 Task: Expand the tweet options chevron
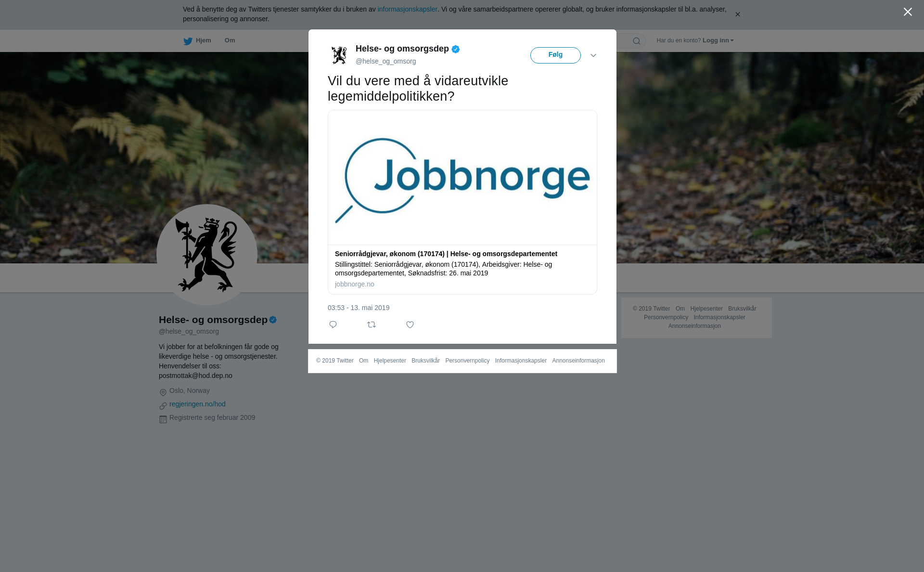593,55
